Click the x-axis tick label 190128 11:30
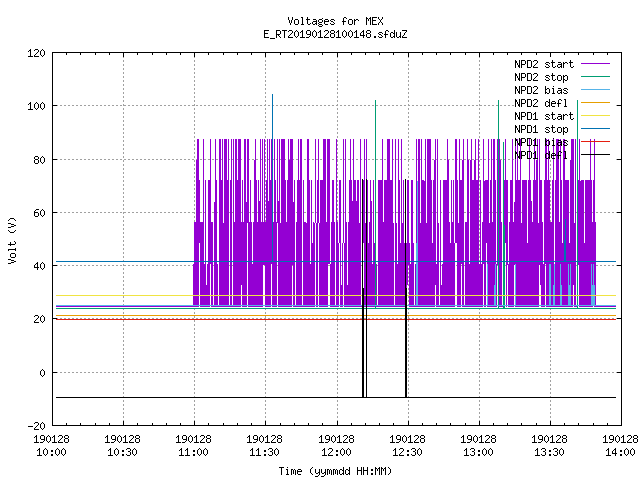Screen dimensions: 640x480 (264, 446)
